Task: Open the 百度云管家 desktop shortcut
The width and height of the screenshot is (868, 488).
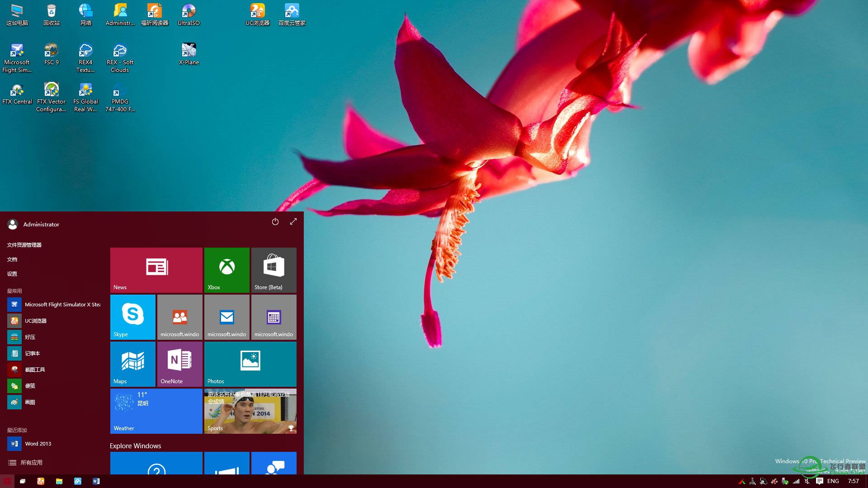Action: coord(292,15)
